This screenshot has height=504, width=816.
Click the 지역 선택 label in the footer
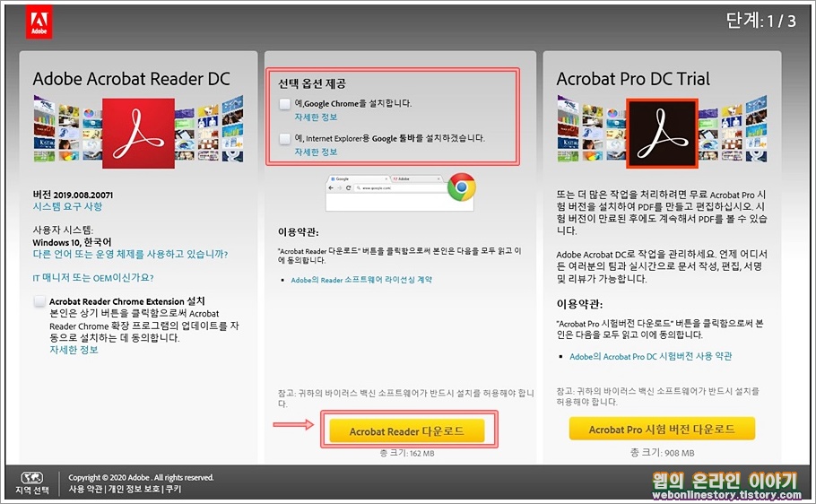click(x=31, y=490)
